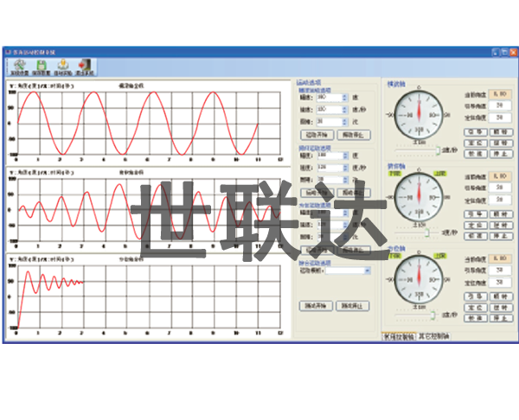The image size is (519, 420).
Task: Click the pitch axis positioning angle field
Action: coord(500,200)
